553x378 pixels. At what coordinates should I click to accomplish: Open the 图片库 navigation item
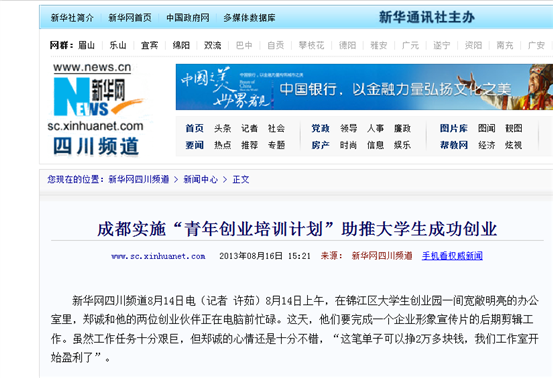tap(454, 128)
